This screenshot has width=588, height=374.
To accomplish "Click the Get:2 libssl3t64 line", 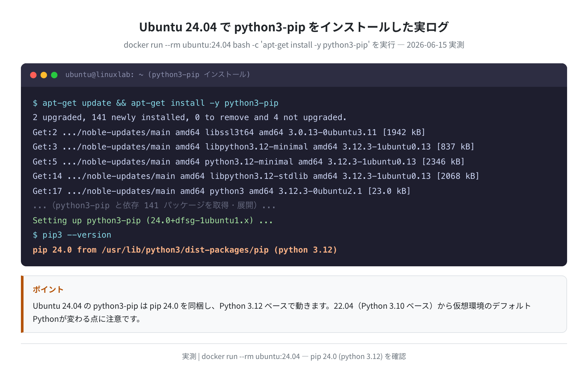I will [229, 132].
